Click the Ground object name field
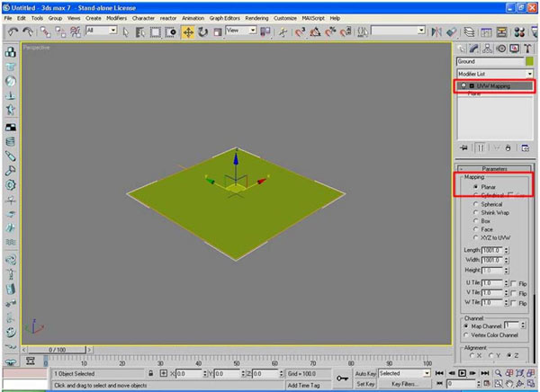 490,61
